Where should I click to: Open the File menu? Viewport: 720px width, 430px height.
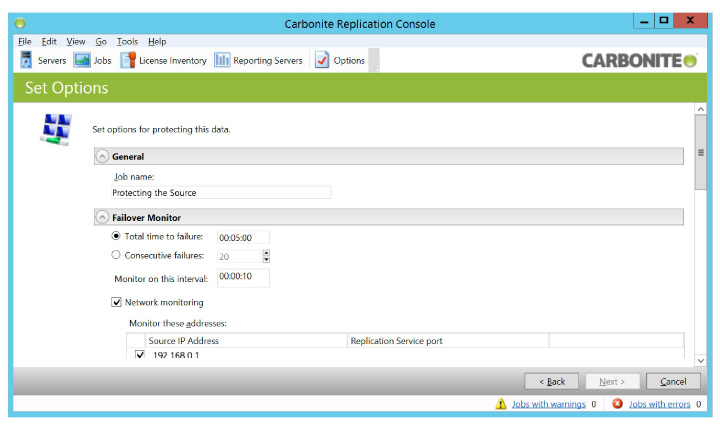(x=25, y=41)
